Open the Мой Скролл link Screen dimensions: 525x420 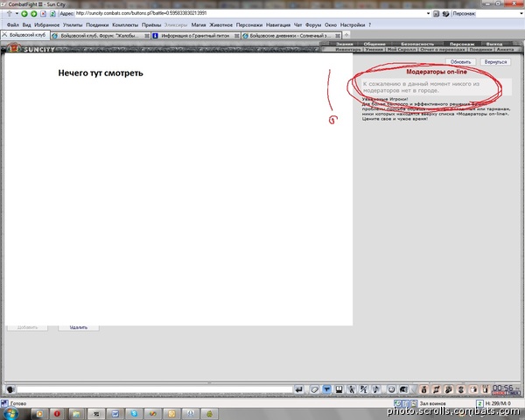pos(402,49)
